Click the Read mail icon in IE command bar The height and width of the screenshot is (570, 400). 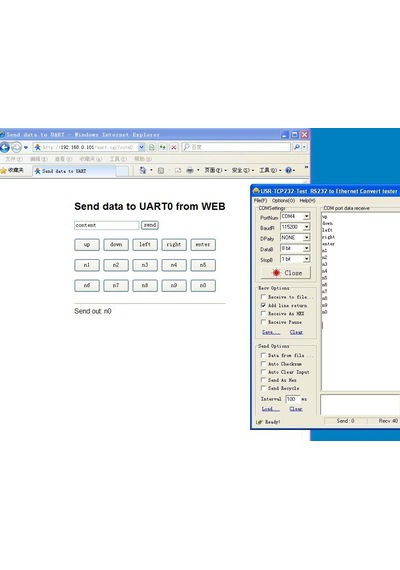pos(178,170)
